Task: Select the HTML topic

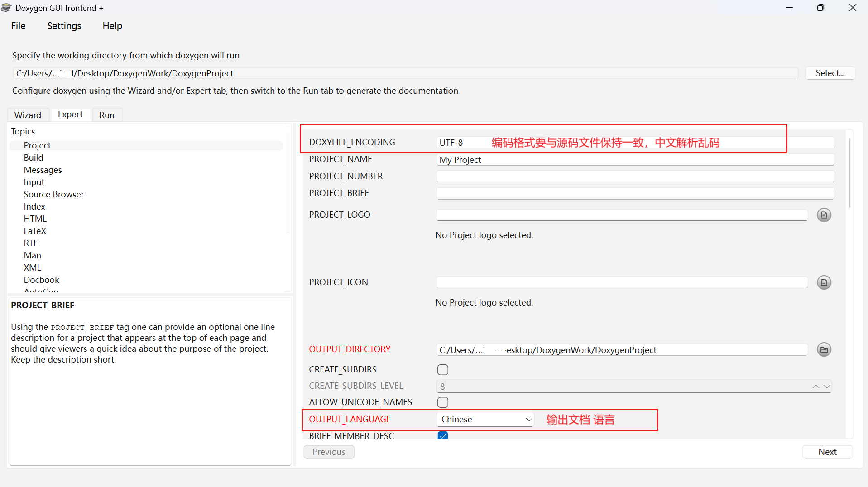Action: pyautogui.click(x=35, y=219)
